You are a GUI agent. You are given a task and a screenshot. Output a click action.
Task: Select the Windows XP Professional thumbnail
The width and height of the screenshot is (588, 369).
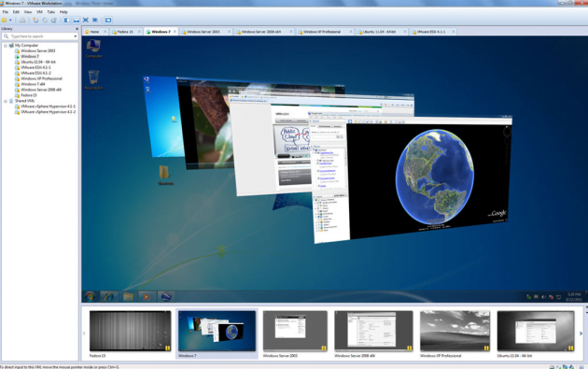pos(455,332)
